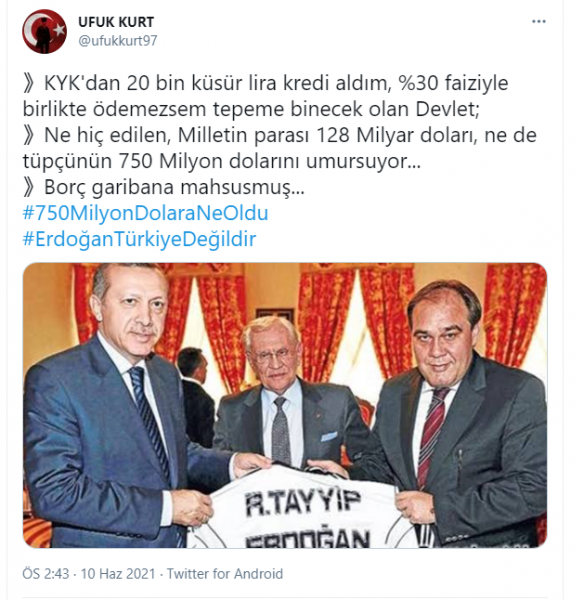Open the Twitter for Android source link
584x600 pixels.
click(x=225, y=574)
